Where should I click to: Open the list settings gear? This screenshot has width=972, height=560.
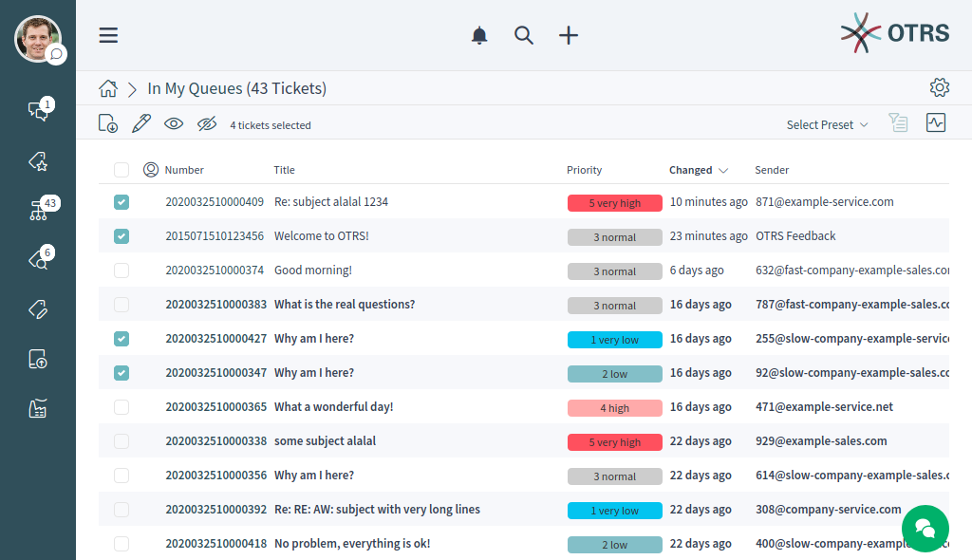tap(939, 88)
